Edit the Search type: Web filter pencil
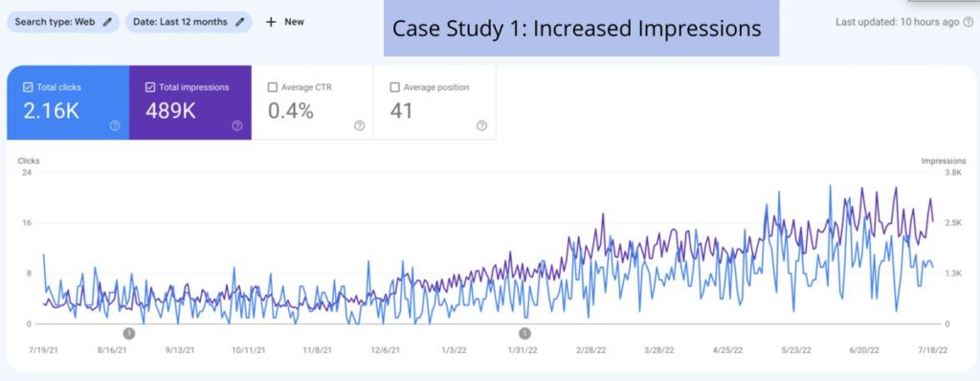The image size is (980, 381). coord(107,22)
